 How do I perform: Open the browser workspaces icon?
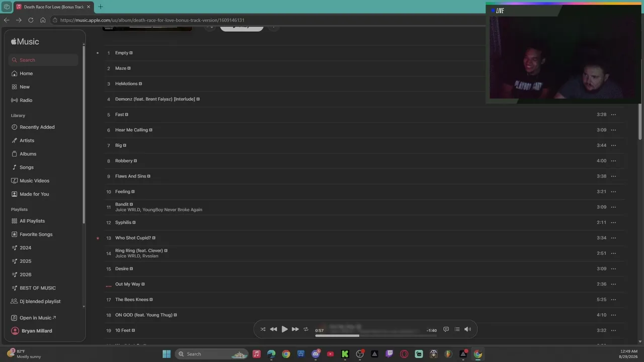click(x=7, y=7)
